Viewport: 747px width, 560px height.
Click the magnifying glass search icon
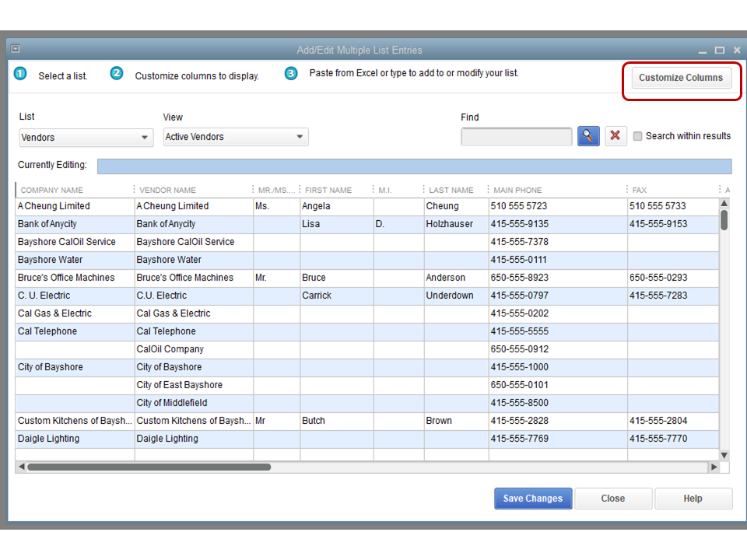pyautogui.click(x=587, y=136)
